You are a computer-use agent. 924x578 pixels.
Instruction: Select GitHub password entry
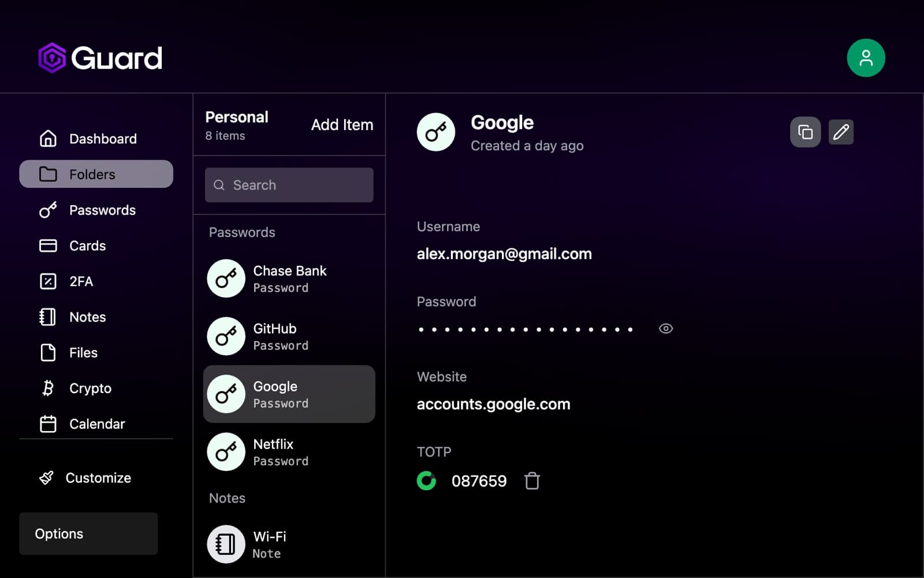(289, 336)
